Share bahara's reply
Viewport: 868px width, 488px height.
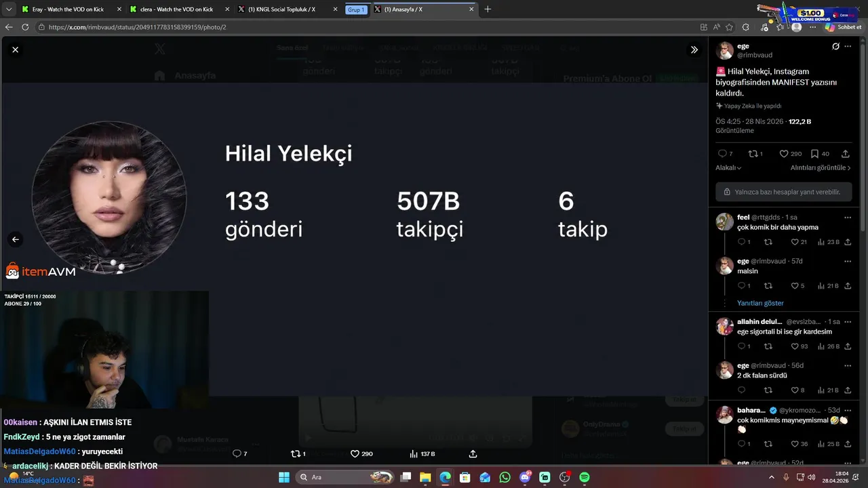click(848, 444)
